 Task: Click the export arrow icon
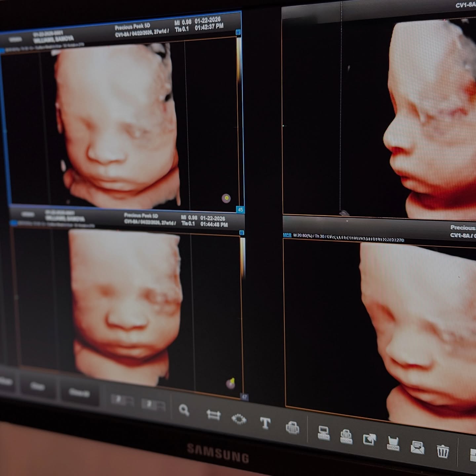coord(369,440)
